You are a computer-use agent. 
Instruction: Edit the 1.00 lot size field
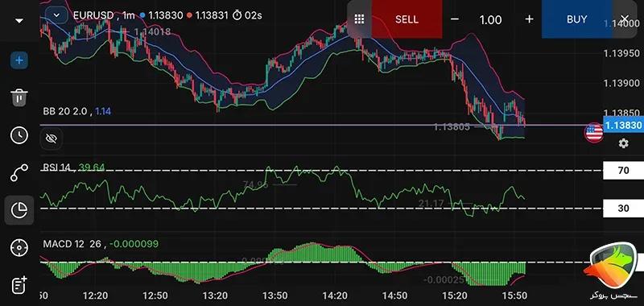491,19
